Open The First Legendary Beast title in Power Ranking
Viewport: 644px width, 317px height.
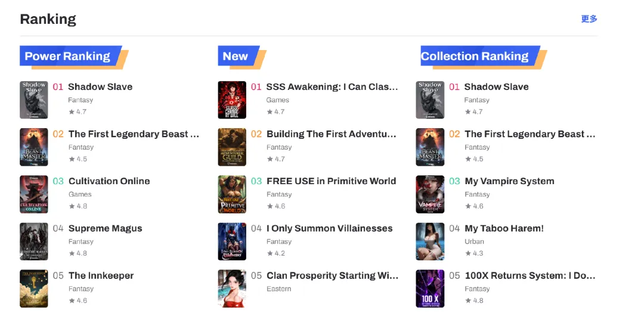[134, 134]
